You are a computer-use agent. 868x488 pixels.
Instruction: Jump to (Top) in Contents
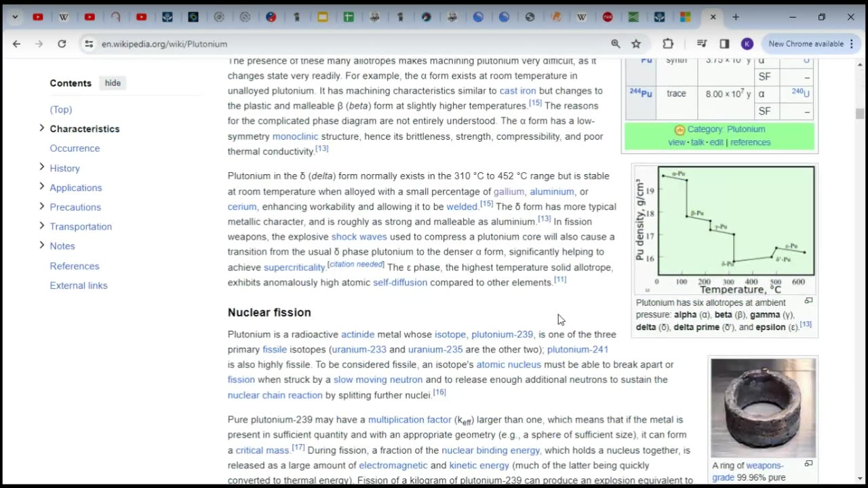[60, 109]
